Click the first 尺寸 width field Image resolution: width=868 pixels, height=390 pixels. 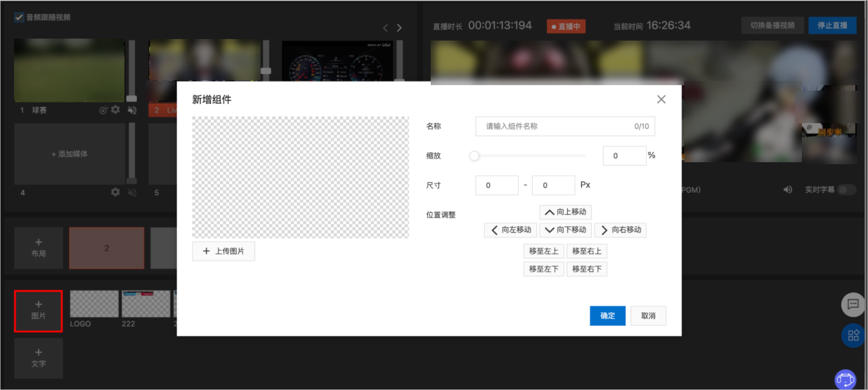[497, 185]
